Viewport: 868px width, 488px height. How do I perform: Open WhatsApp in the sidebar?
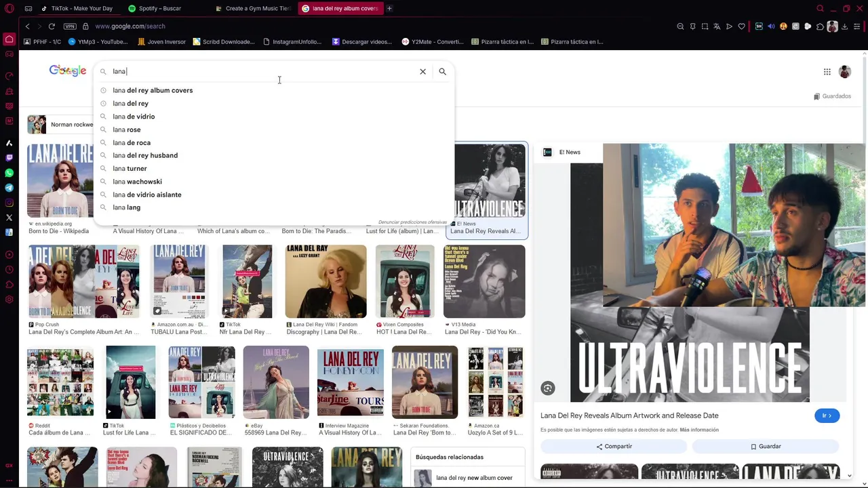pyautogui.click(x=9, y=173)
